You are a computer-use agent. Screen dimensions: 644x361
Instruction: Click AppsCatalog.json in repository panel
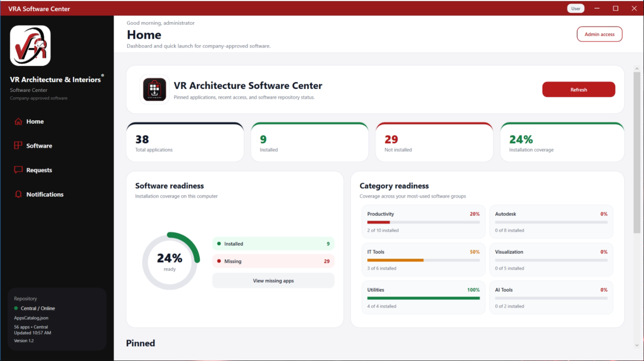[x=31, y=318]
